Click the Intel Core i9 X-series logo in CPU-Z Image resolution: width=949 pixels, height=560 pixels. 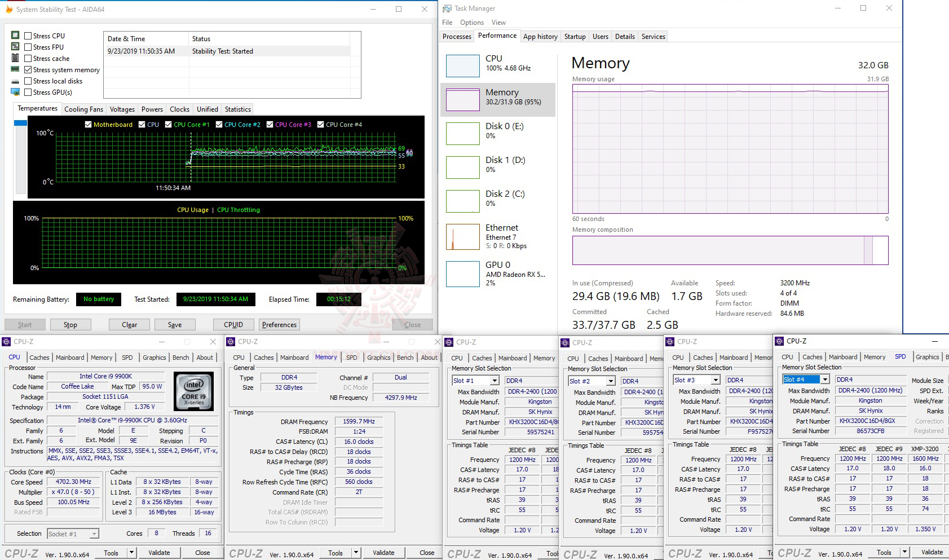(194, 391)
